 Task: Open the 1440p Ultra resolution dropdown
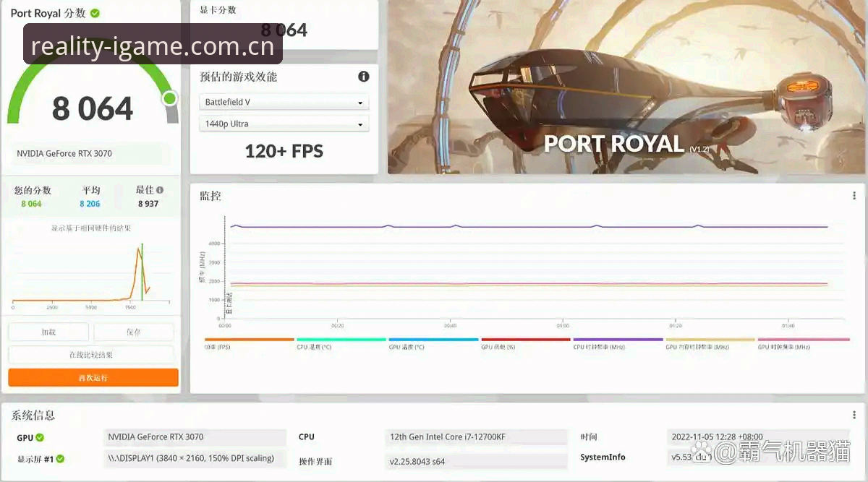click(x=284, y=124)
